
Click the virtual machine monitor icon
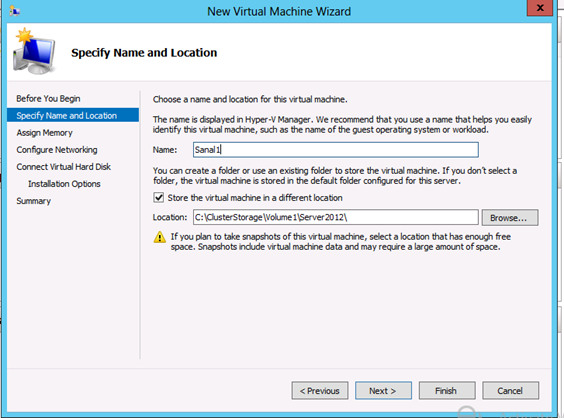[34, 51]
